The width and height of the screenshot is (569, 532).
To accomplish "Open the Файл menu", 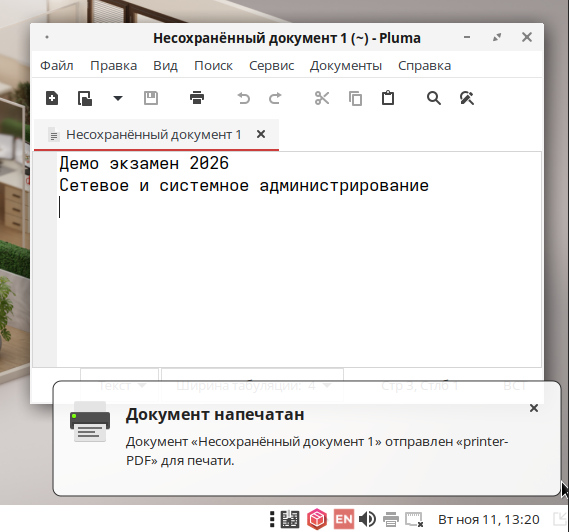I will tap(57, 66).
